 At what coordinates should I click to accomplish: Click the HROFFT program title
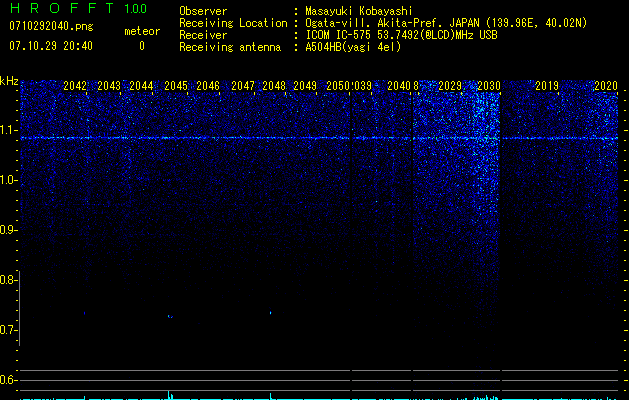point(62,8)
